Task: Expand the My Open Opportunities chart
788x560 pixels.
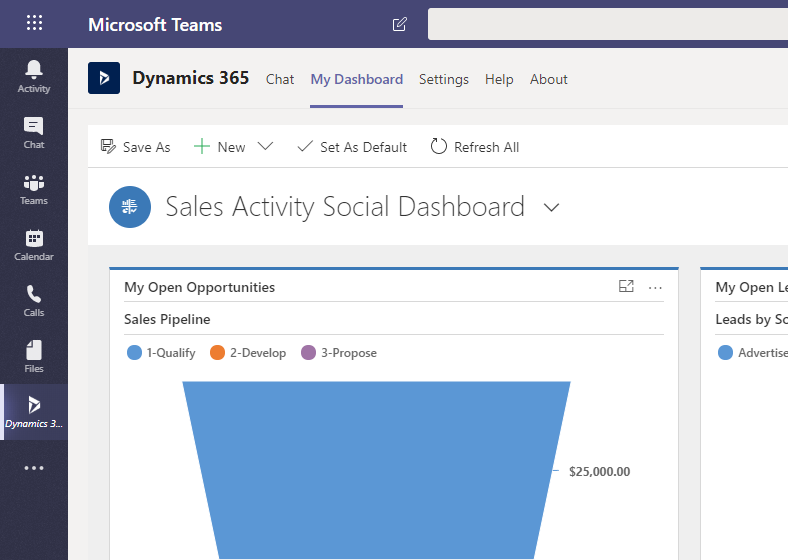Action: pyautogui.click(x=626, y=287)
